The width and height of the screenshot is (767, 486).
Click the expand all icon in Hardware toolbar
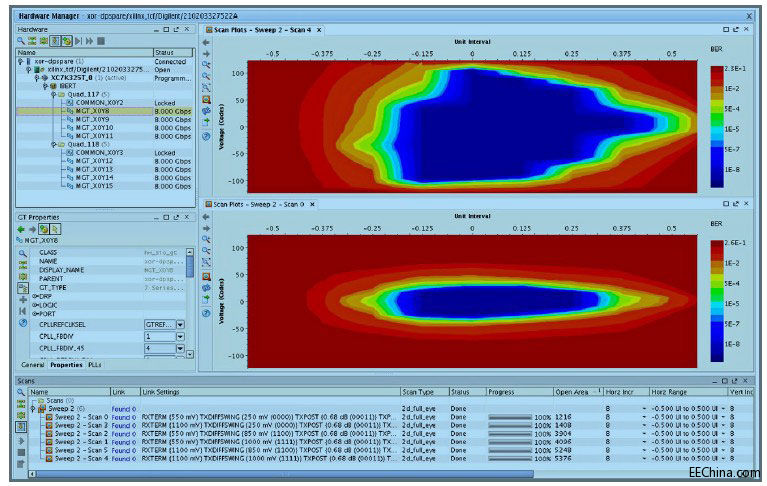point(44,41)
